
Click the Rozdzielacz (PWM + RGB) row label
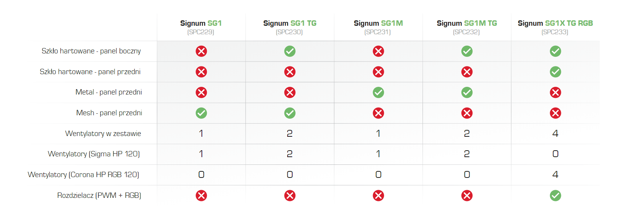(x=99, y=196)
